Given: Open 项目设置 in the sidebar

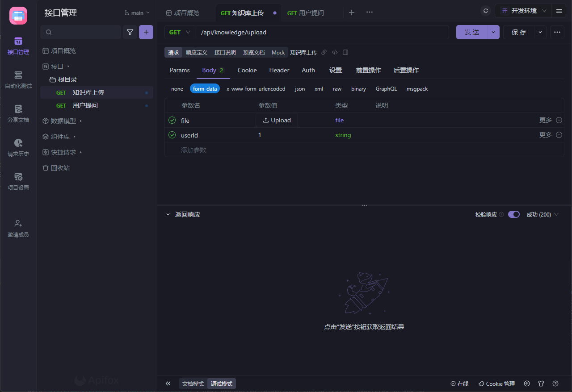Looking at the screenshot, I should click(18, 181).
